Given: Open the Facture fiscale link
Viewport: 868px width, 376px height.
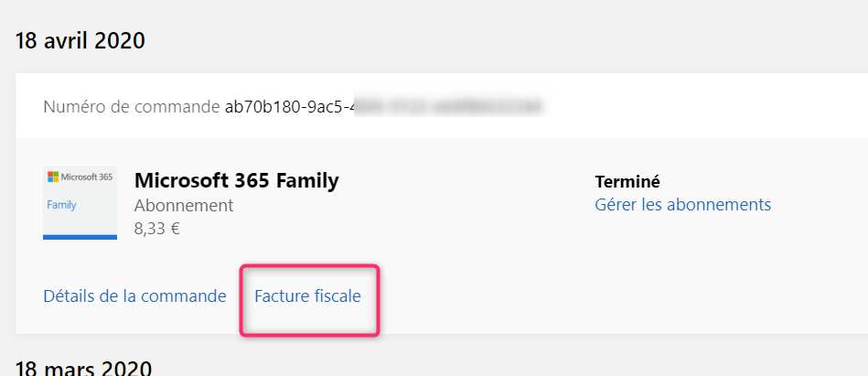Looking at the screenshot, I should click(307, 296).
